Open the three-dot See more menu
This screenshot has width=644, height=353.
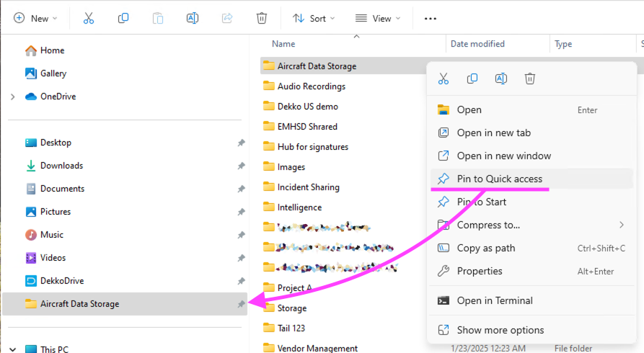tap(430, 19)
